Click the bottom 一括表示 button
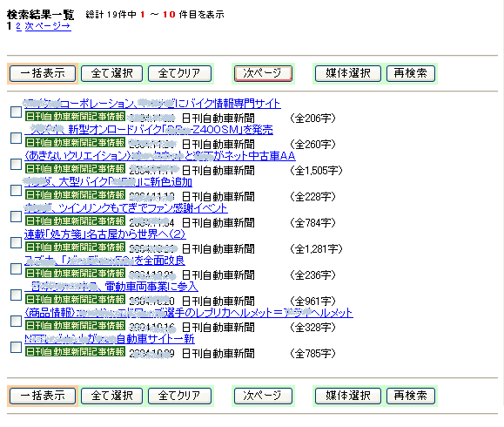 [x=43, y=396]
